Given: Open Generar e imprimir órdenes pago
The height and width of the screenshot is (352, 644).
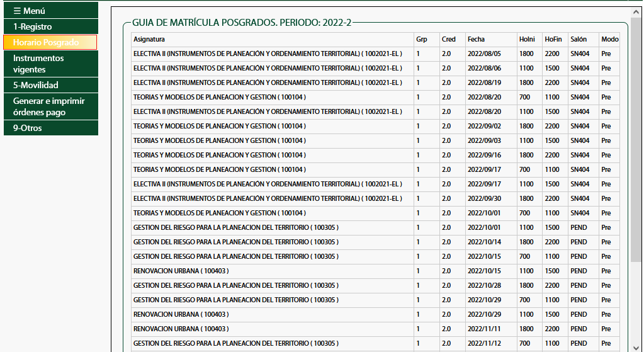Looking at the screenshot, I should 51,106.
